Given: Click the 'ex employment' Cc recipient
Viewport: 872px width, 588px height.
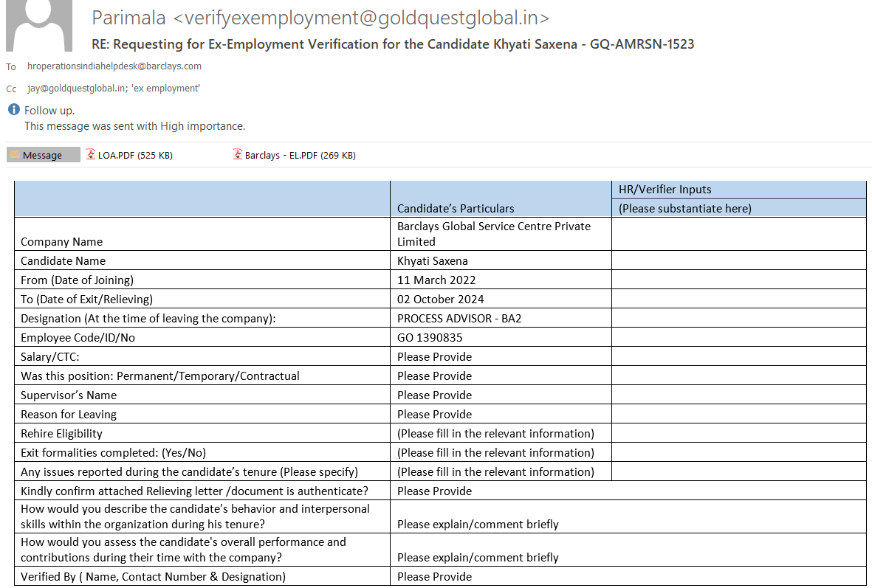Looking at the screenshot, I should [165, 89].
